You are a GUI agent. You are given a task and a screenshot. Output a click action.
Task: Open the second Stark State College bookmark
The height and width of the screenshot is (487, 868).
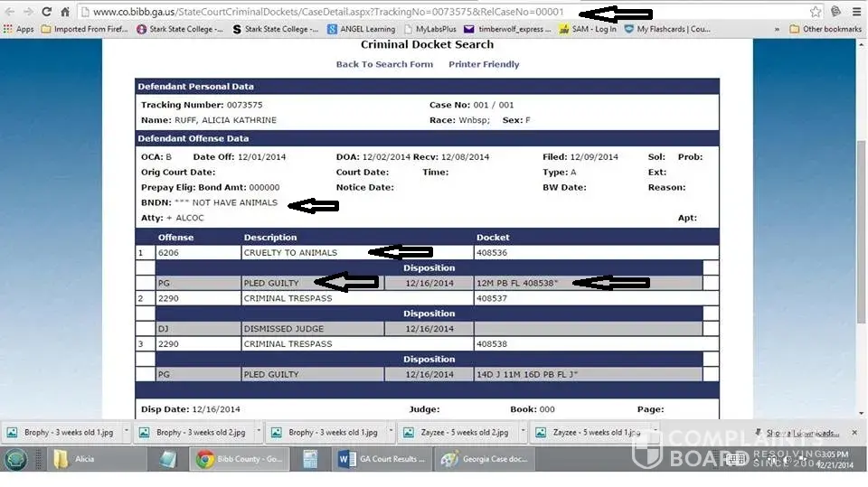tap(276, 29)
